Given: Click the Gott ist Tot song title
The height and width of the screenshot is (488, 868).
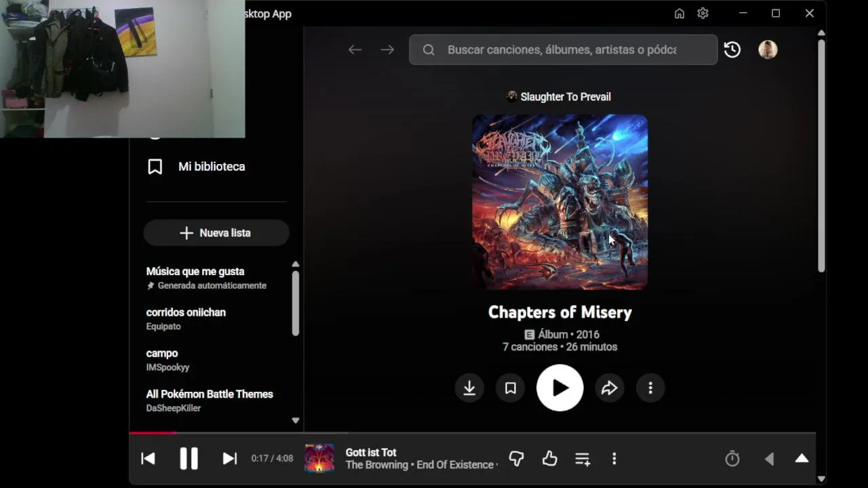Looking at the screenshot, I should 371,452.
